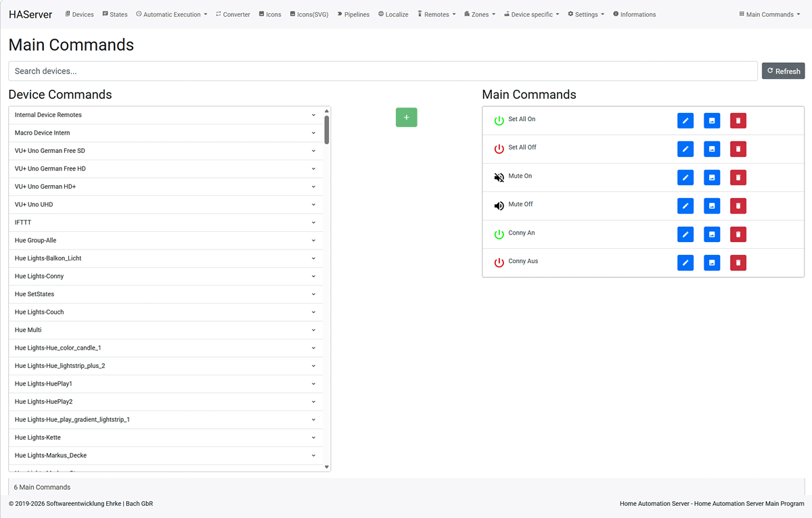Click the green power icon of Set All On

pyautogui.click(x=499, y=121)
